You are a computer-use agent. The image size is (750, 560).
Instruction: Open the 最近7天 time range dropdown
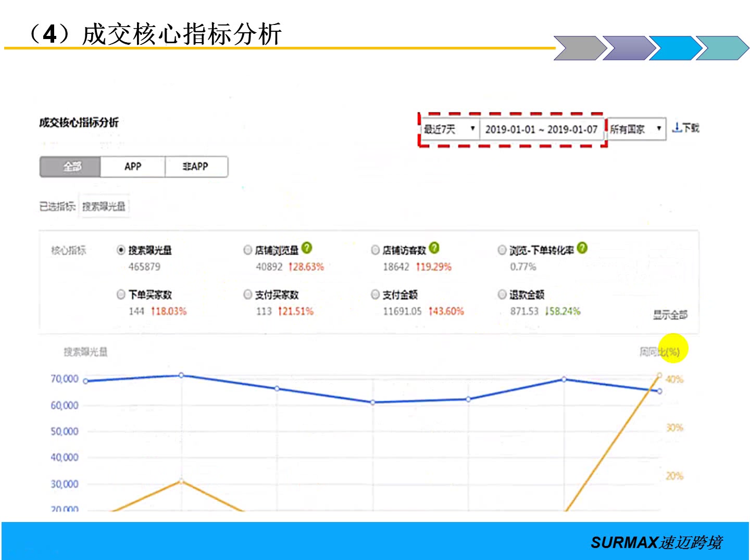coord(449,128)
